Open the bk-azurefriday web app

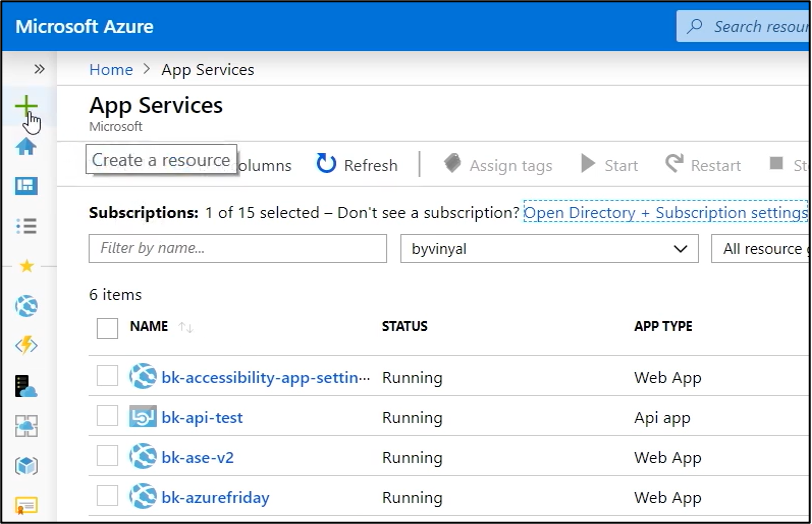[x=215, y=497]
